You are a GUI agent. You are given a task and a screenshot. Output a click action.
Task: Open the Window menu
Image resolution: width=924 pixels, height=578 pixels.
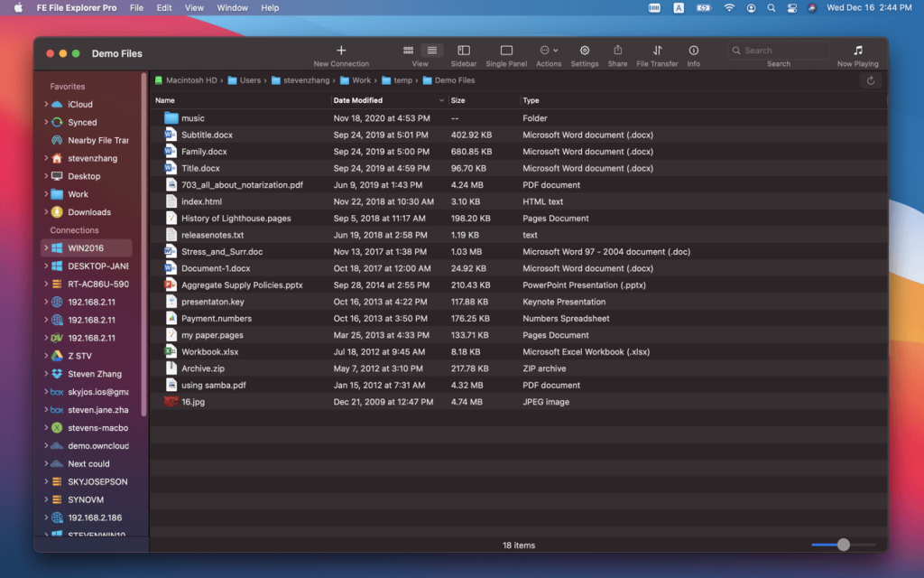pyautogui.click(x=232, y=7)
